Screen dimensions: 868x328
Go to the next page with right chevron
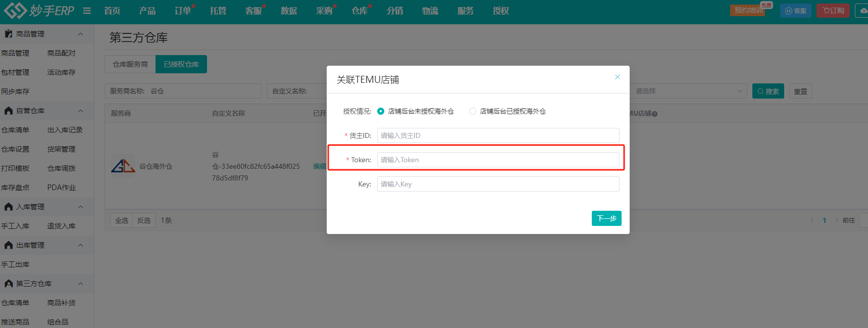coord(837,220)
